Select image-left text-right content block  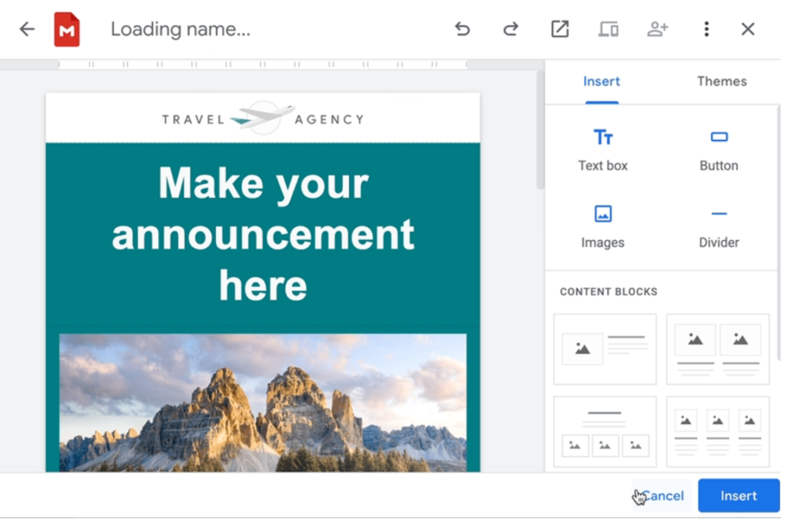pyautogui.click(x=605, y=349)
